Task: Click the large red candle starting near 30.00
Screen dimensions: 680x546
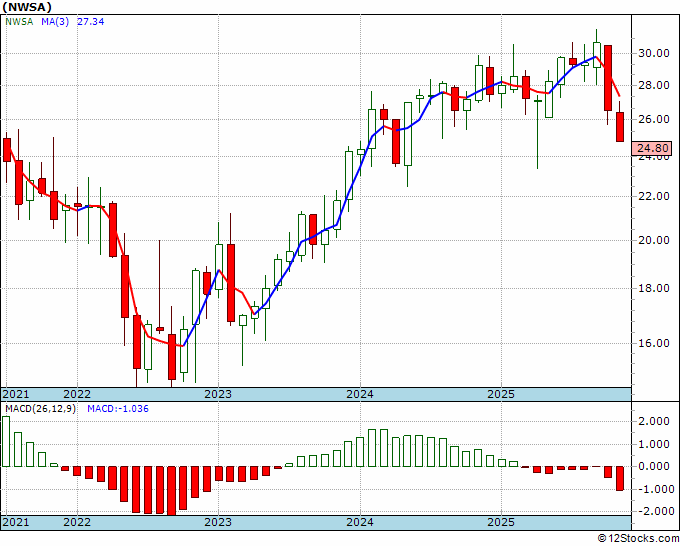Action: coord(608,78)
